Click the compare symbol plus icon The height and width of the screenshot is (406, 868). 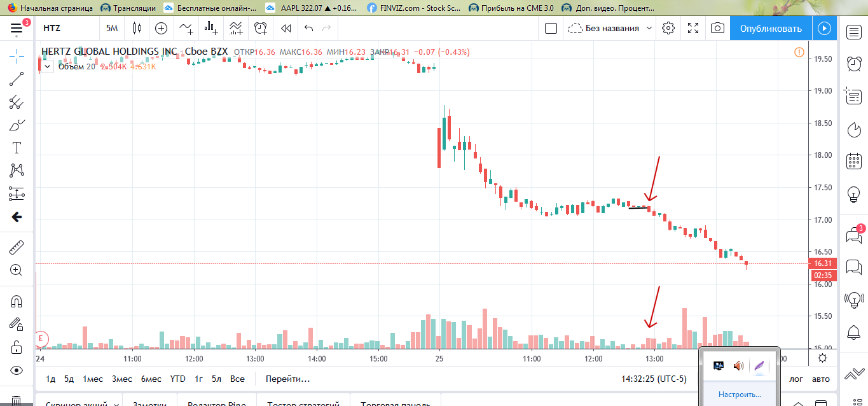(x=161, y=28)
